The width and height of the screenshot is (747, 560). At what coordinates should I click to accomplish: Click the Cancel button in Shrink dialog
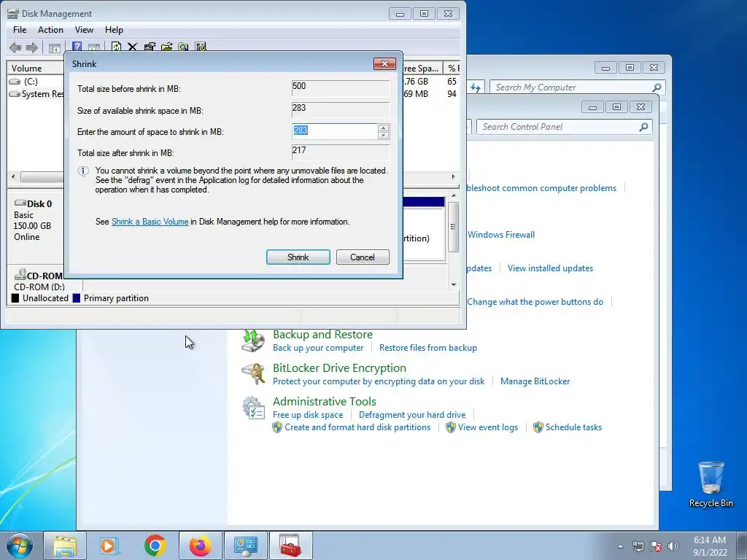(363, 257)
